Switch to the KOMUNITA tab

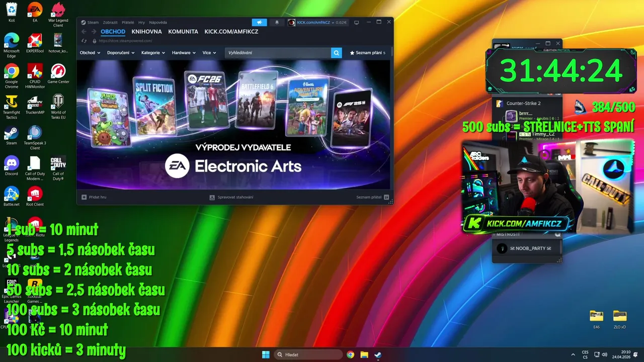click(x=183, y=31)
